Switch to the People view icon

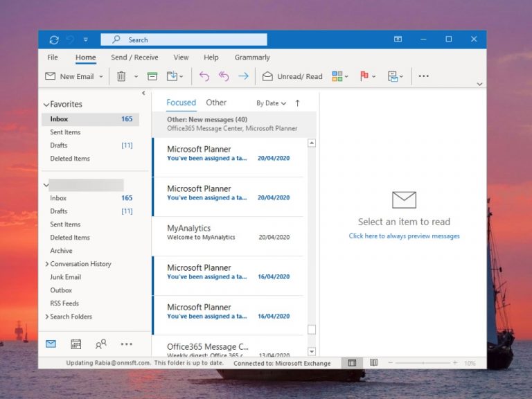click(x=100, y=344)
